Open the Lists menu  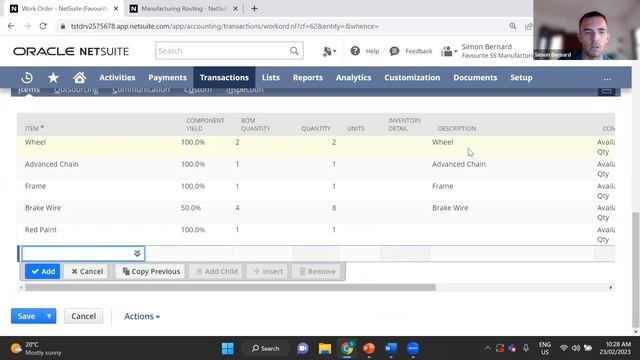(271, 78)
